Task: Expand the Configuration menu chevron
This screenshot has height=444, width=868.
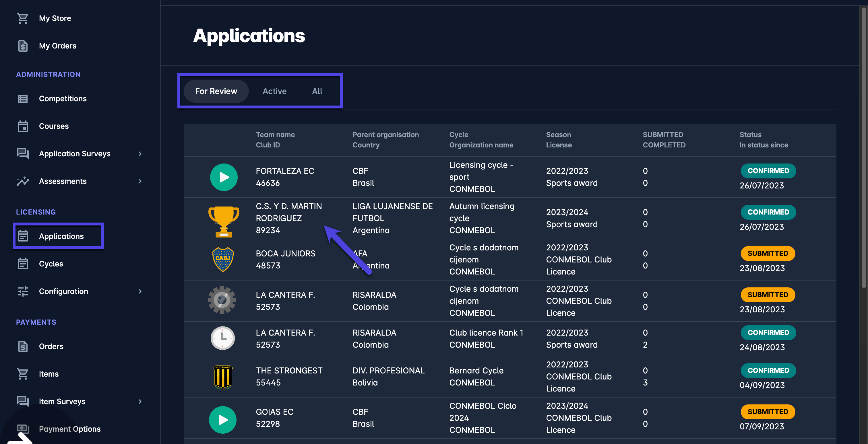Action: click(x=140, y=291)
